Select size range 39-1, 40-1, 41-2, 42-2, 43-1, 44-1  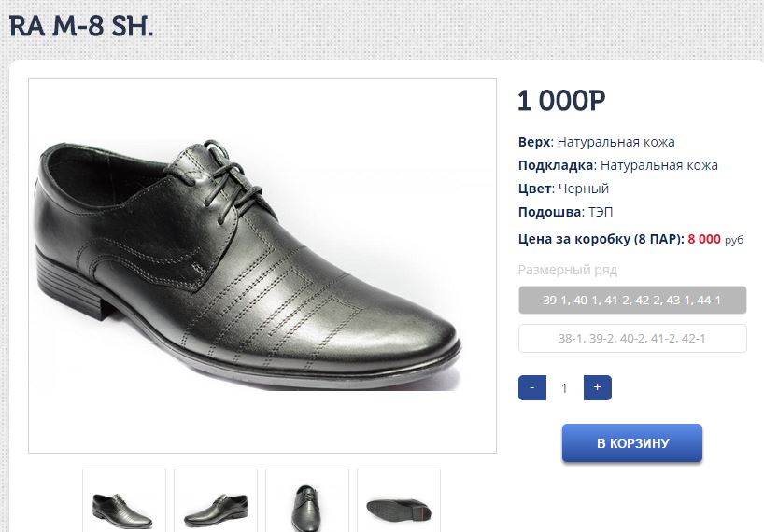click(x=632, y=301)
